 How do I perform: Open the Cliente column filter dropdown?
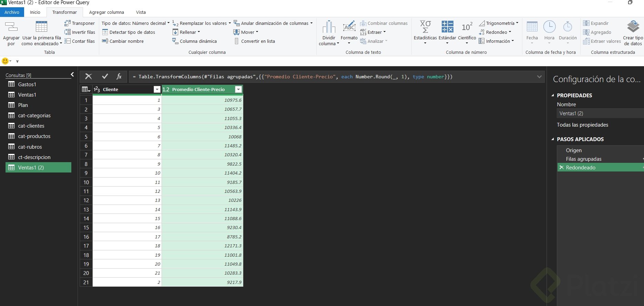[157, 90]
